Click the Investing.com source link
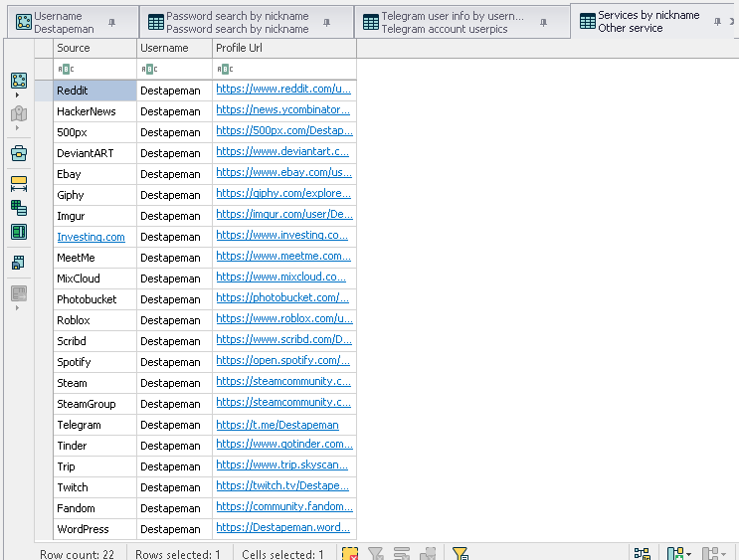739x560 pixels. tap(91, 237)
